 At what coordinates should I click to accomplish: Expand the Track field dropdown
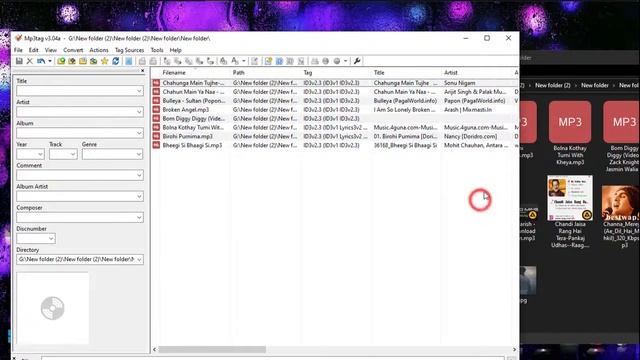[x=73, y=154]
